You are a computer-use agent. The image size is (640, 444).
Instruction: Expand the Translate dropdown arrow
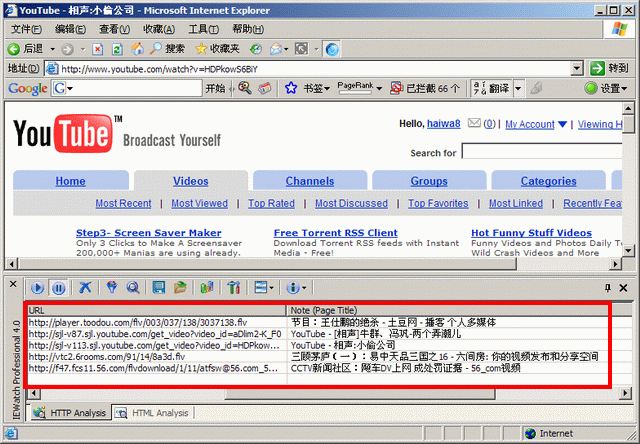pyautogui.click(x=518, y=88)
